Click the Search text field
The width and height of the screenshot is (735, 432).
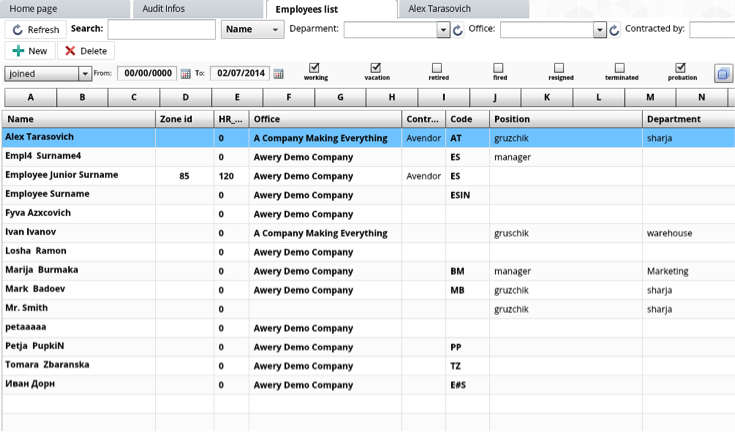(x=161, y=30)
